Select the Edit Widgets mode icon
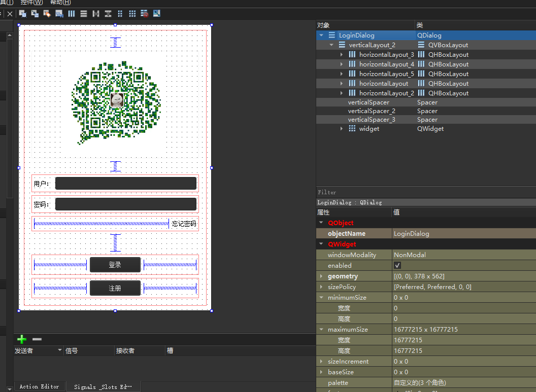Screen dimensions: 536x392 tap(22, 14)
